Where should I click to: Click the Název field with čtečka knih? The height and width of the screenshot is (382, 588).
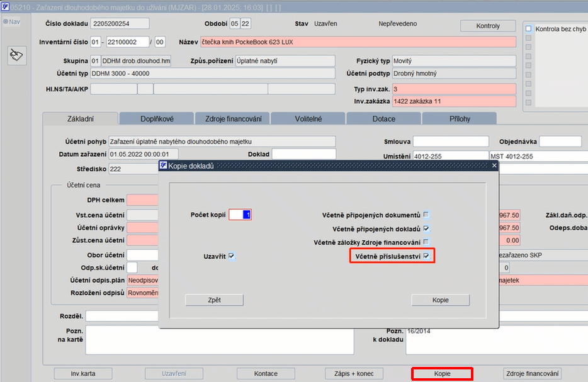358,42
